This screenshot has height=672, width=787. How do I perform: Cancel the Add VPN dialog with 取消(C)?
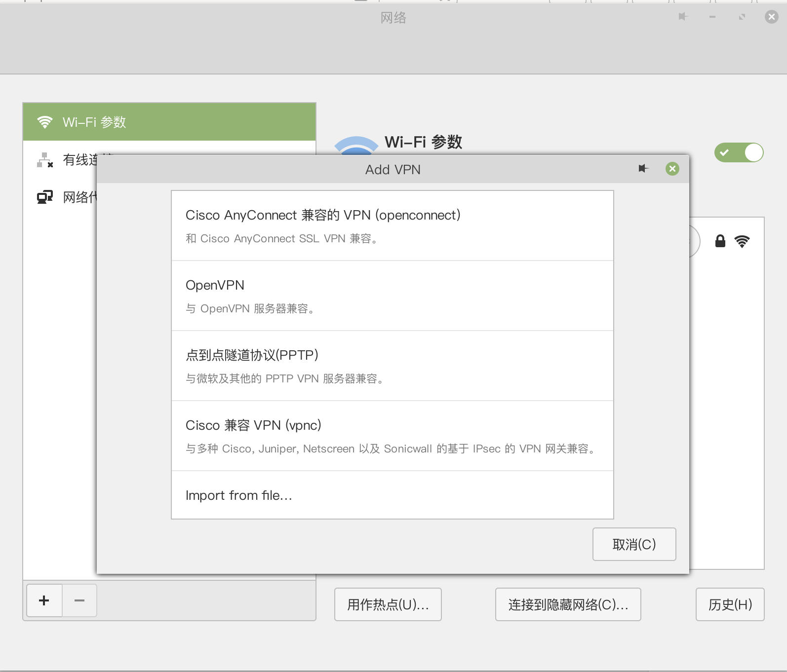634,544
